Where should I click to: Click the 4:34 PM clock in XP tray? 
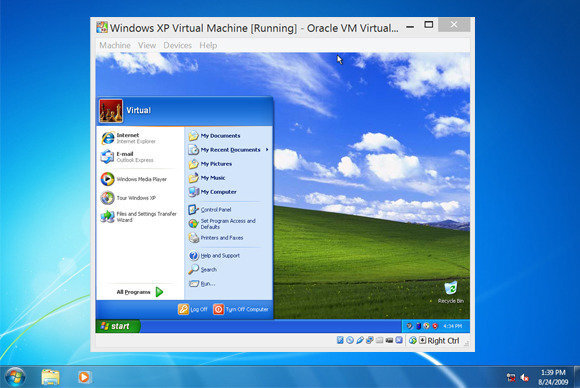click(x=453, y=326)
